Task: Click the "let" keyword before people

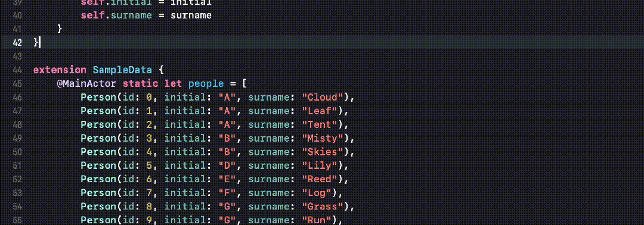Action: click(174, 83)
